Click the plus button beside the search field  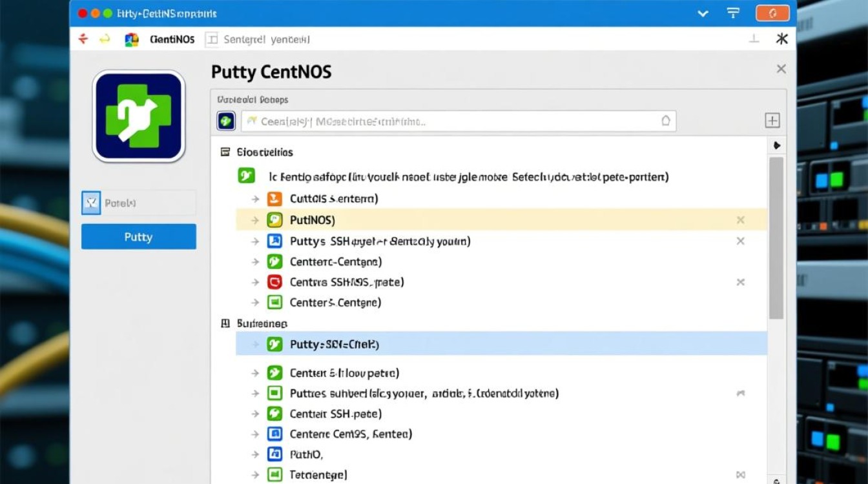click(x=772, y=121)
